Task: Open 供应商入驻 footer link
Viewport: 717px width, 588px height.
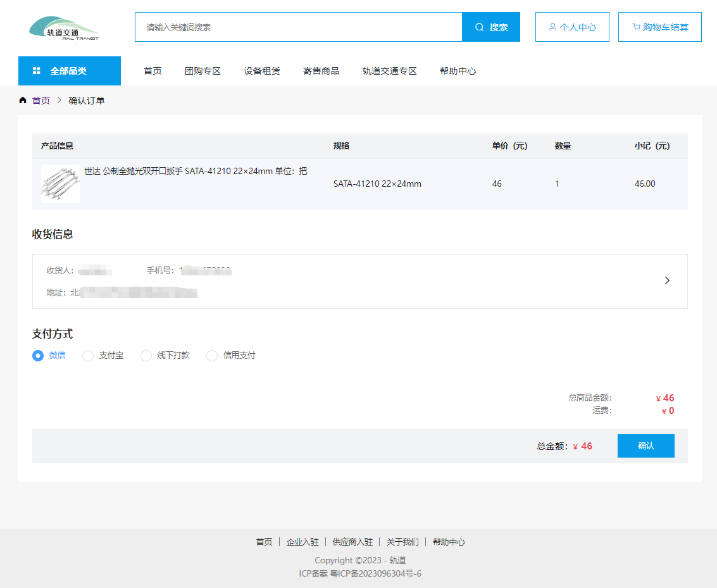Action: (352, 542)
